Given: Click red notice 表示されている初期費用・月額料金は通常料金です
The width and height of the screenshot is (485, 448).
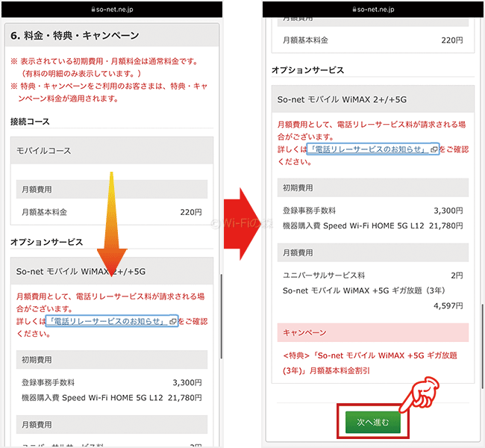Looking at the screenshot, I should click(105, 67).
